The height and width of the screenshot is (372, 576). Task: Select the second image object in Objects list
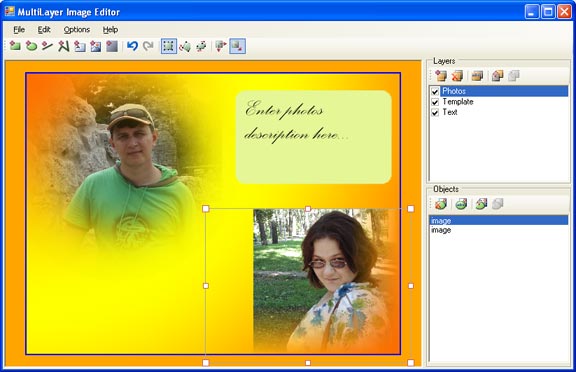pos(499,230)
